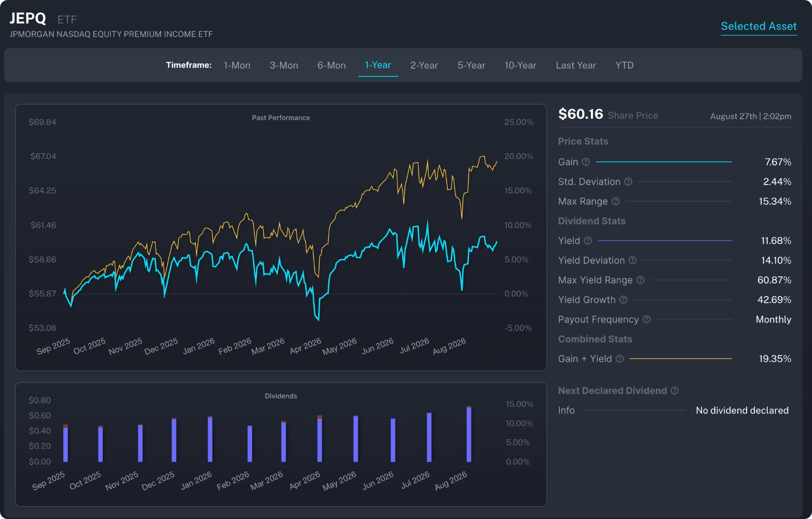This screenshot has height=519, width=812.
Task: Click the help icon next to Gain
Action: coord(586,162)
